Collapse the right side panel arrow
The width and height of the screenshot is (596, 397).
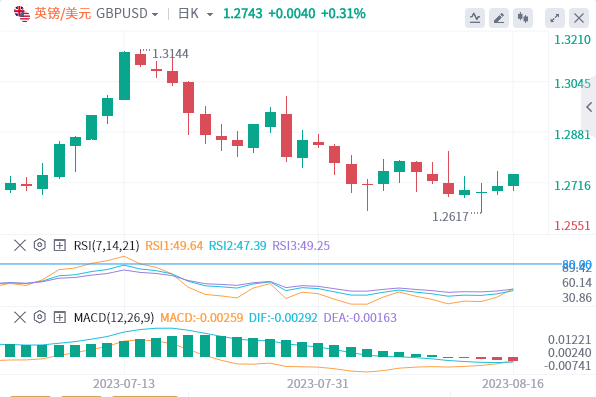[x=589, y=107]
